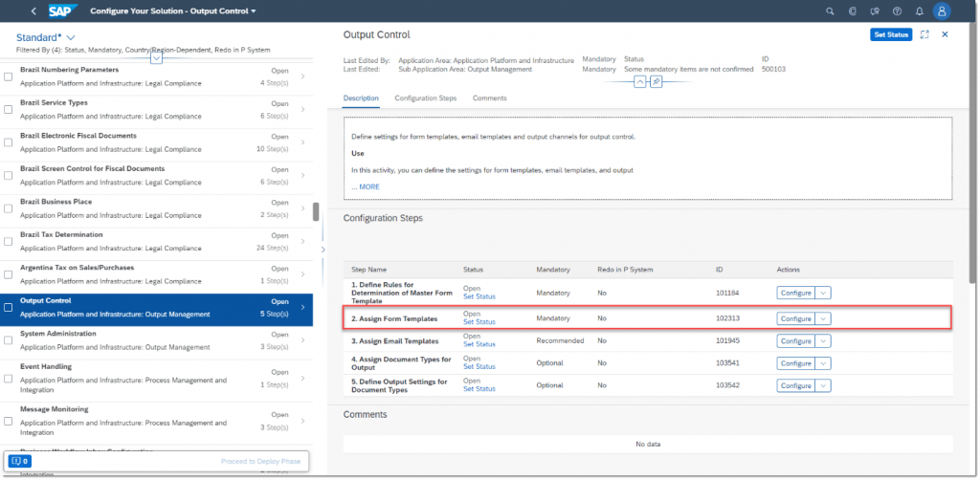Go back with the header back arrow

click(x=33, y=11)
